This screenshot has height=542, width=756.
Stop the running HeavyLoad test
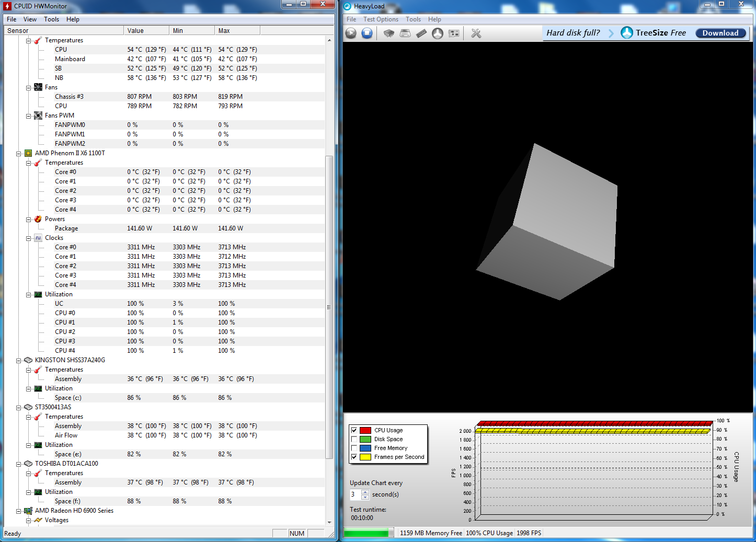[367, 33]
